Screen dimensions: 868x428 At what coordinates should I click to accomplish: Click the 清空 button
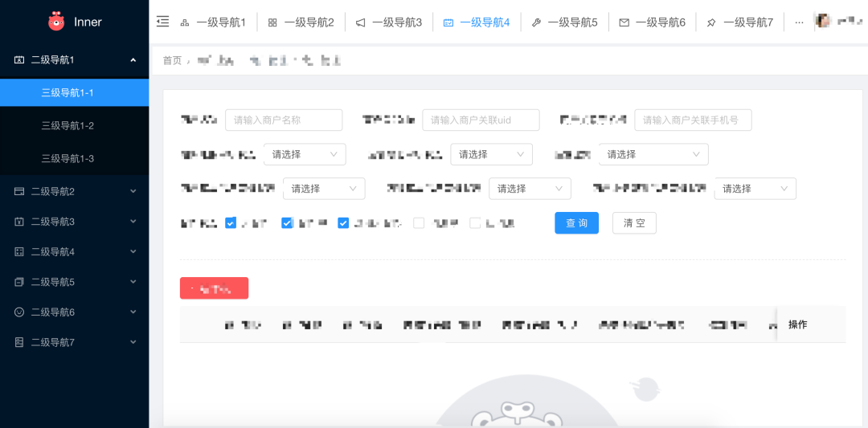pyautogui.click(x=634, y=223)
